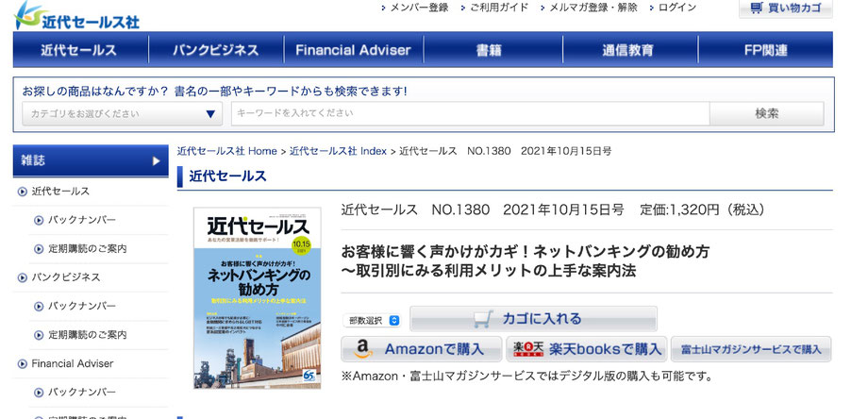Open 定期購読のご案内 under 近代セールス
Viewport: 868px width, 419px height.
click(x=88, y=249)
